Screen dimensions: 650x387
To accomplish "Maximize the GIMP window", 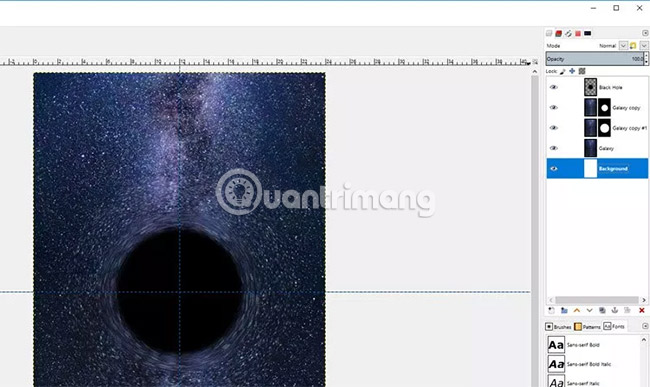I will click(x=616, y=8).
